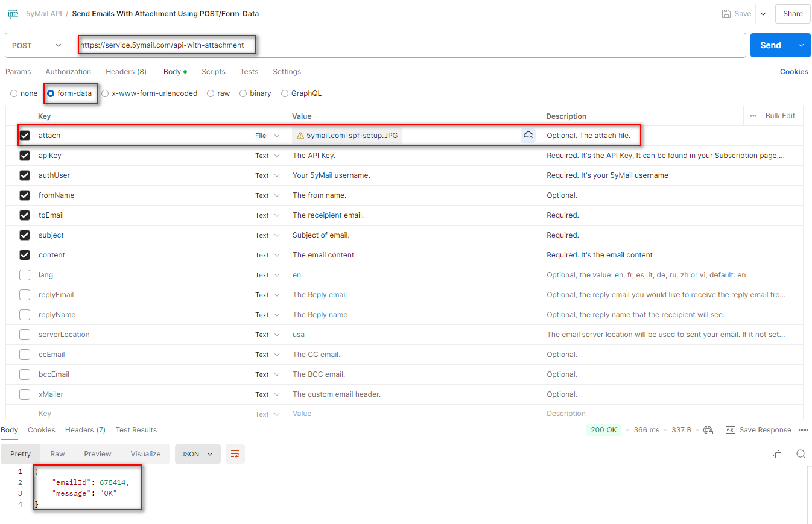Open the Test Results tab
The image size is (812, 524).
(136, 430)
